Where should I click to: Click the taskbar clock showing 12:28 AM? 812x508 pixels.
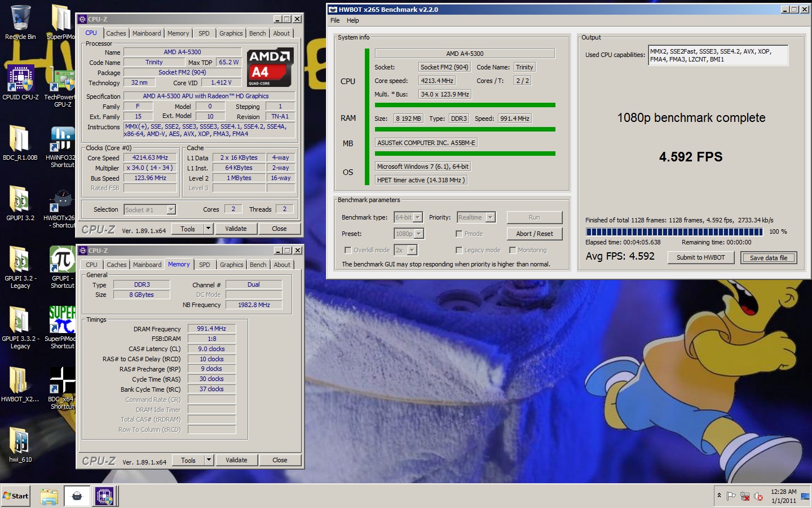tap(784, 496)
